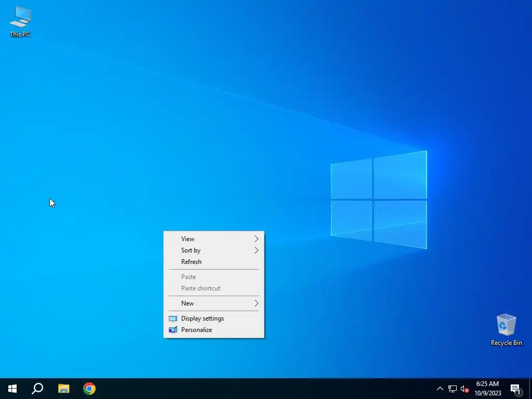Open the notification action center
This screenshot has width=532, height=399.
(516, 389)
